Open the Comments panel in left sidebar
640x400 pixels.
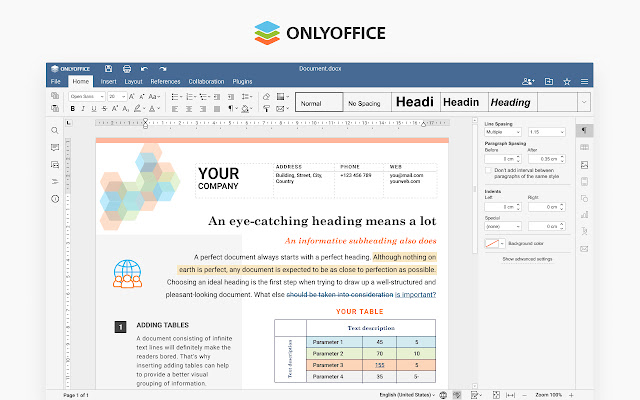[x=55, y=147]
